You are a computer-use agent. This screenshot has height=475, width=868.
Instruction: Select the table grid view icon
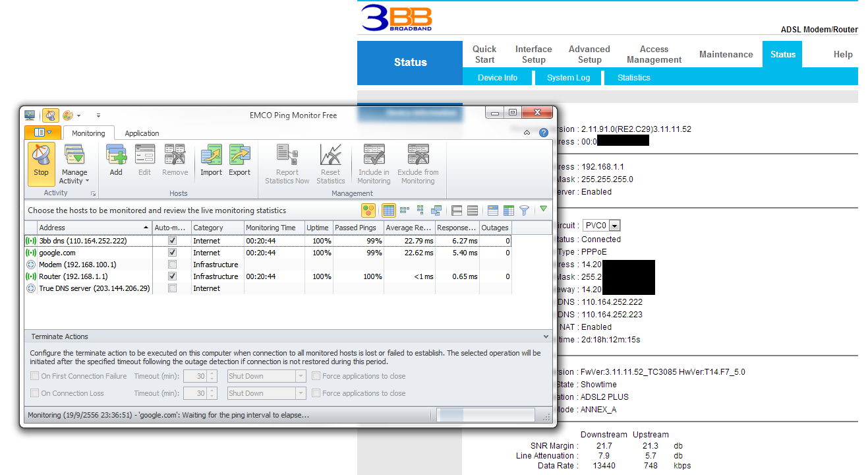tap(389, 210)
